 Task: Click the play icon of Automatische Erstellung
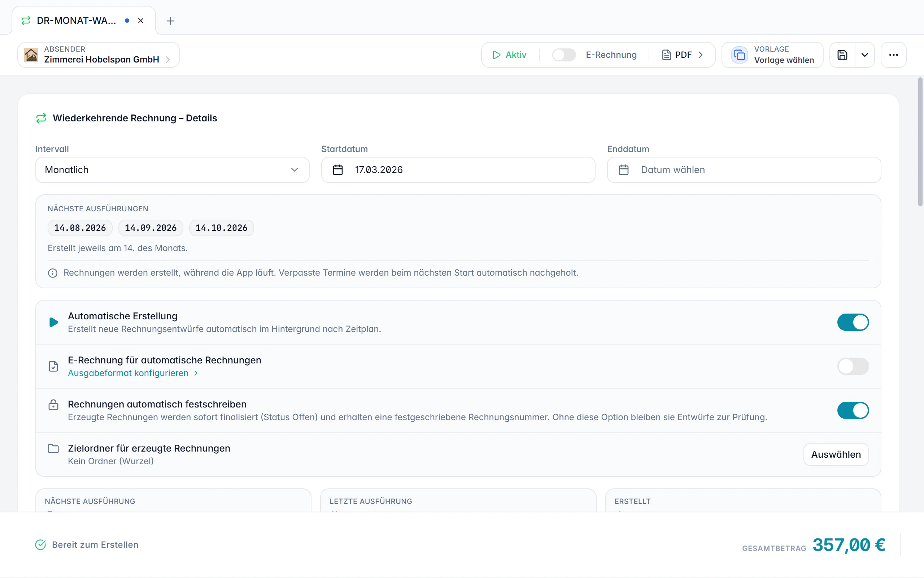coord(53,322)
